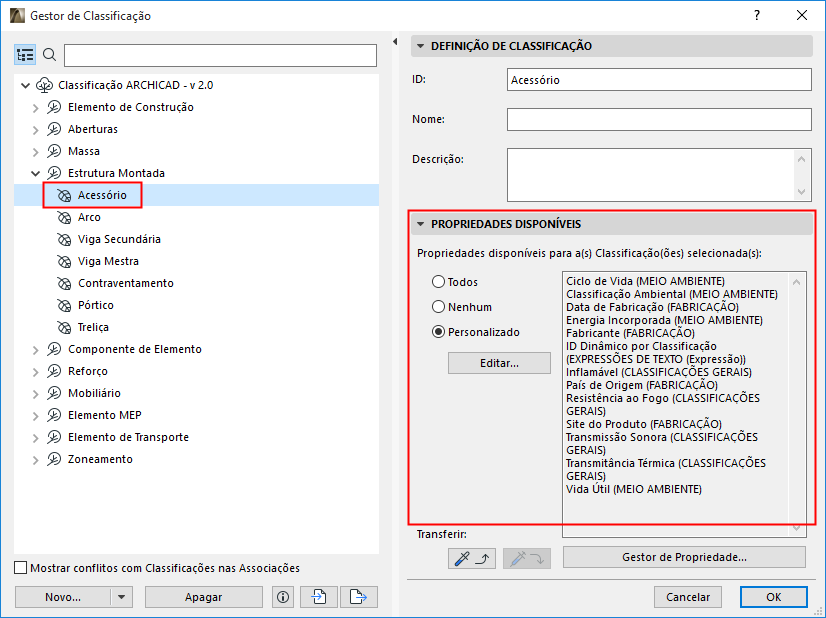This screenshot has height=618, width=826.
Task: Open the info button next to Apagar
Action: [283, 597]
